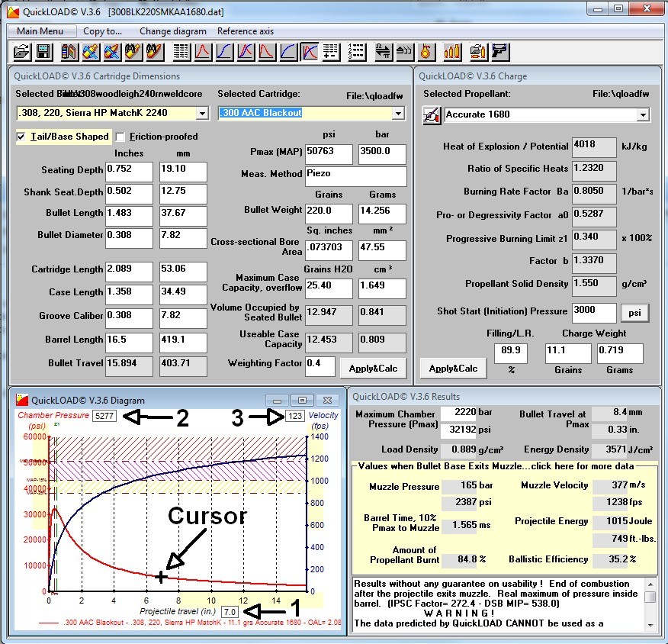
Task: Click the Barrel Length inches field
Action: (x=129, y=343)
